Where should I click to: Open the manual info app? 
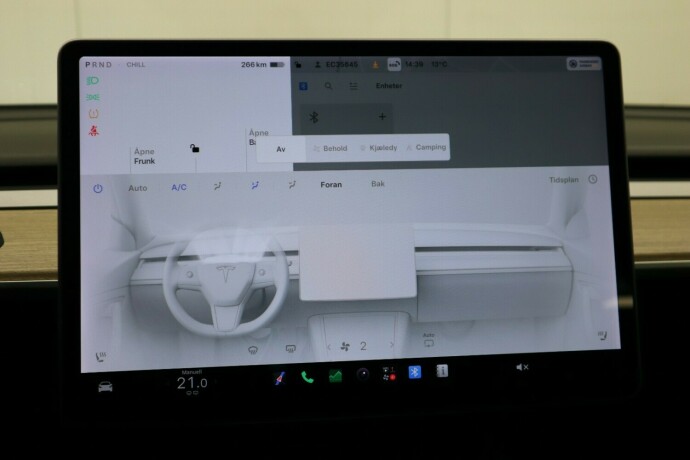[x=442, y=372]
